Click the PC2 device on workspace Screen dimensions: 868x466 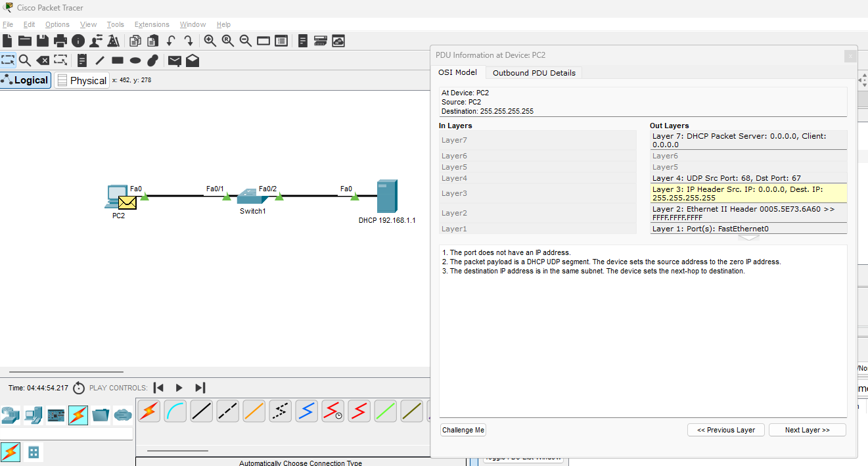click(118, 196)
